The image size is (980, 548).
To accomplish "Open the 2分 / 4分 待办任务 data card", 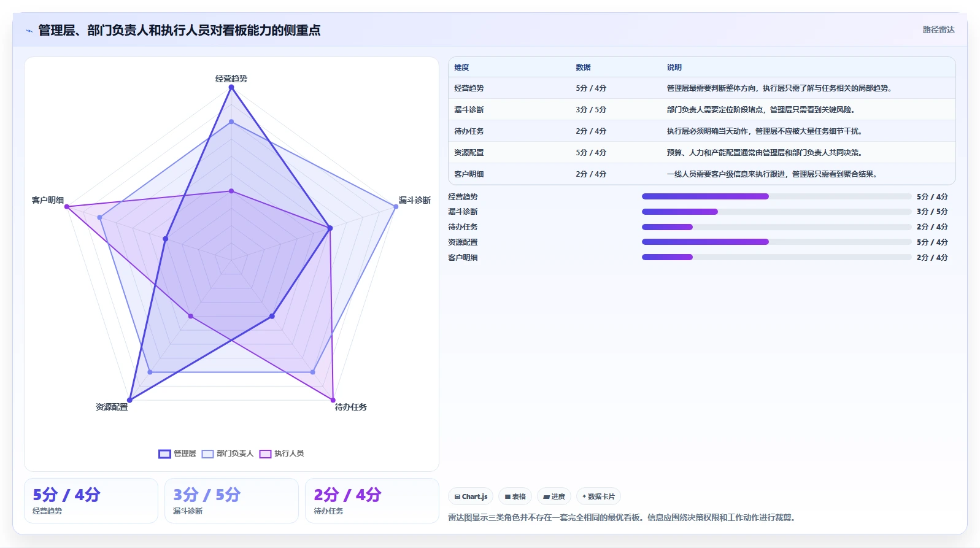I will (x=372, y=501).
